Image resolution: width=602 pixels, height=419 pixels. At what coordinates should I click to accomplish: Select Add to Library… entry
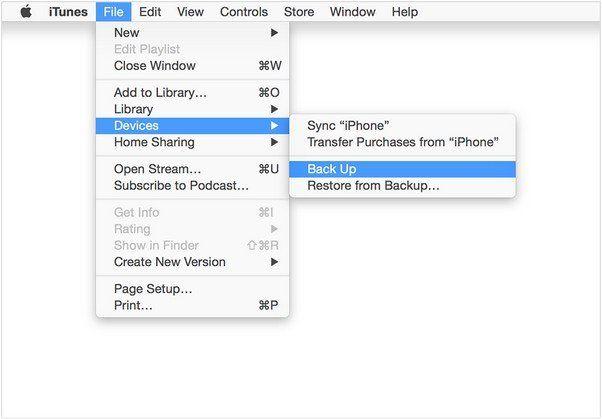(x=192, y=93)
